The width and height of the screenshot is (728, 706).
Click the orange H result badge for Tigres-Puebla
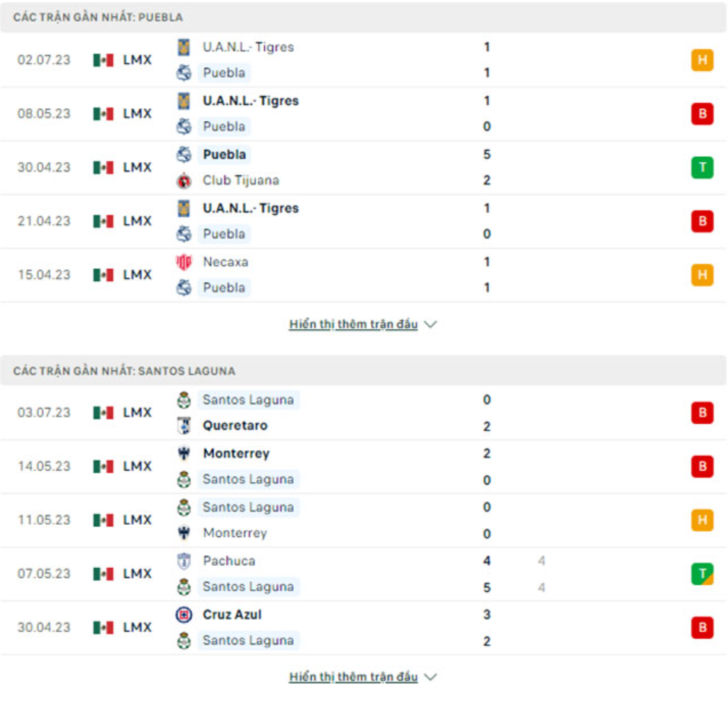(702, 60)
